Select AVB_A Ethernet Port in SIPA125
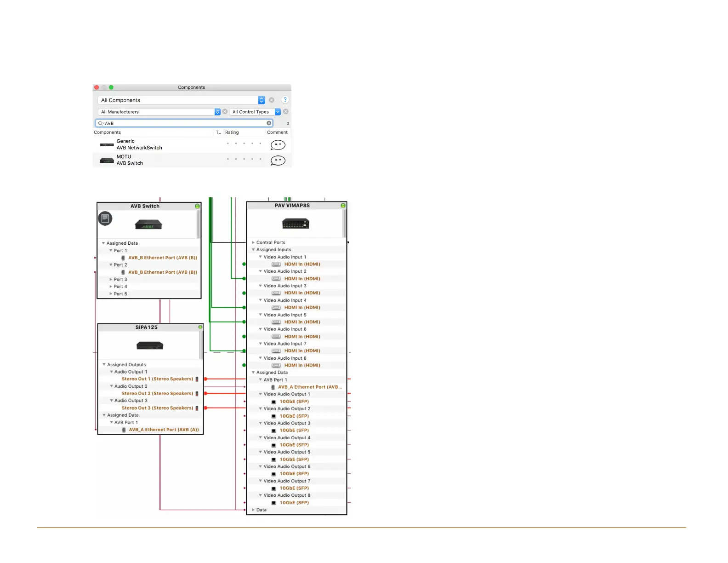 [164, 430]
